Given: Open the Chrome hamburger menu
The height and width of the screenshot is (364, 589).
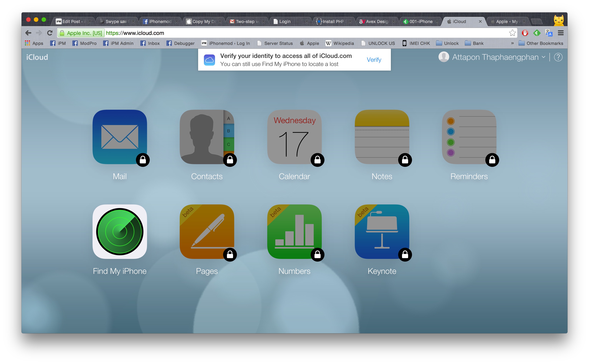Looking at the screenshot, I should click(561, 33).
